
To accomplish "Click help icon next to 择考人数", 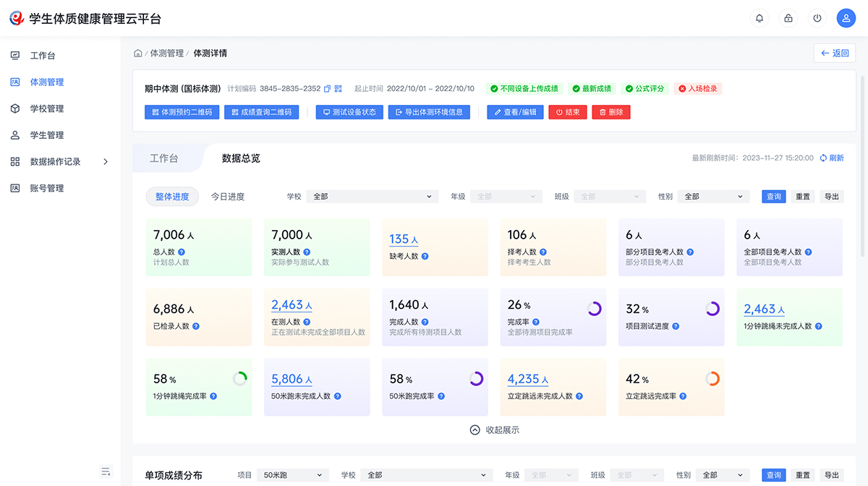I will [x=543, y=252].
